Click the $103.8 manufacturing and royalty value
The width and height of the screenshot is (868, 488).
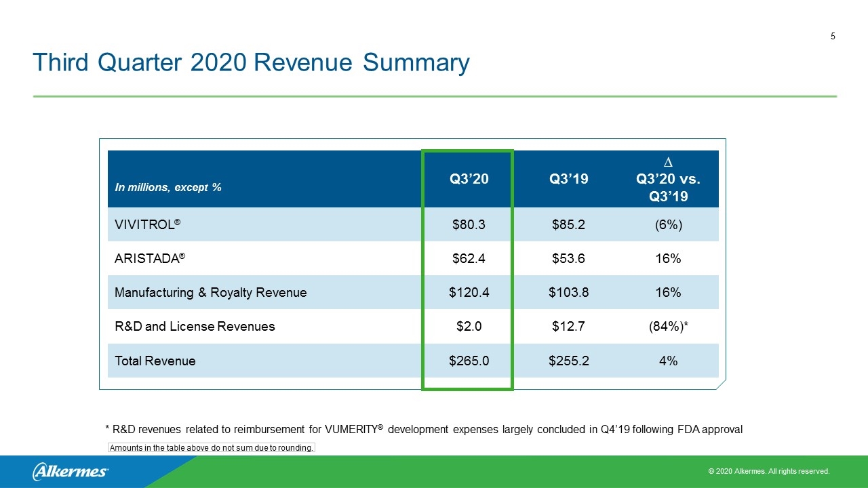(x=568, y=292)
